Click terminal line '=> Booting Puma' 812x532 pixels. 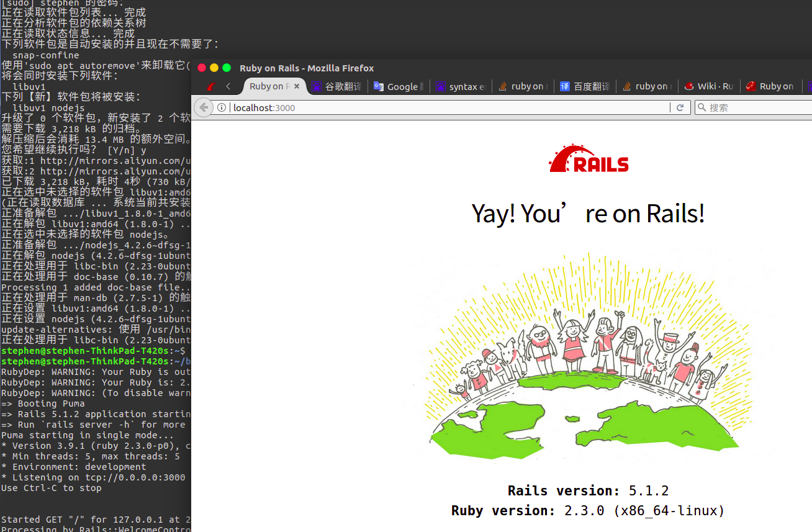tap(43, 404)
